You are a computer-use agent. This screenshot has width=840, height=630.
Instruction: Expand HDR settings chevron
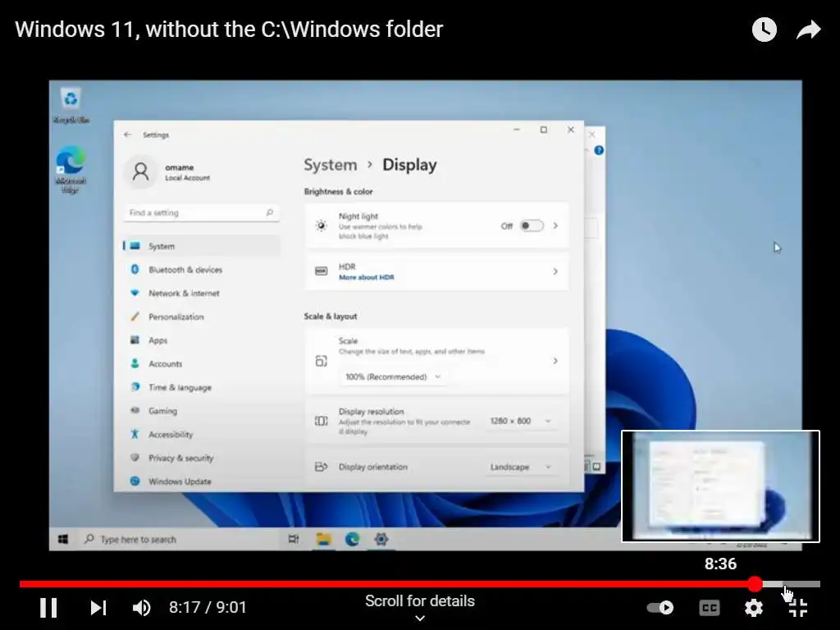[x=555, y=272]
